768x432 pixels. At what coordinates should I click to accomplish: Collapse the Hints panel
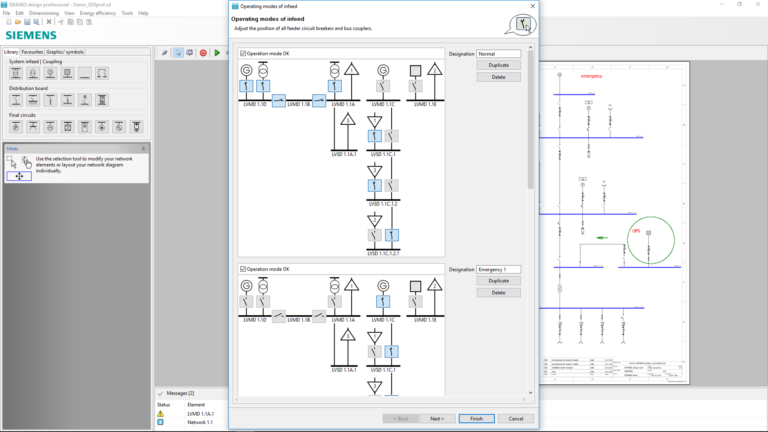[144, 148]
